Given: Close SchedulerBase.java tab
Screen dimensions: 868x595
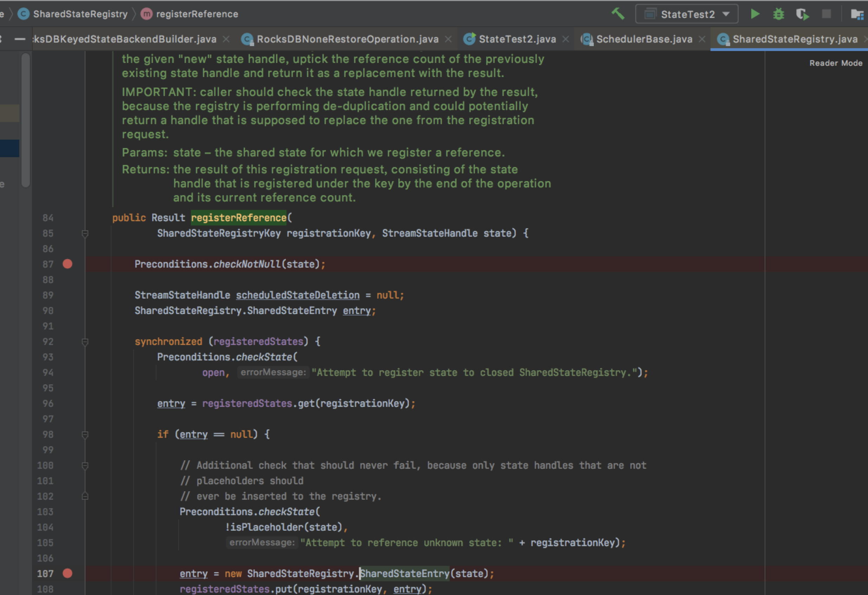Looking at the screenshot, I should [x=702, y=39].
